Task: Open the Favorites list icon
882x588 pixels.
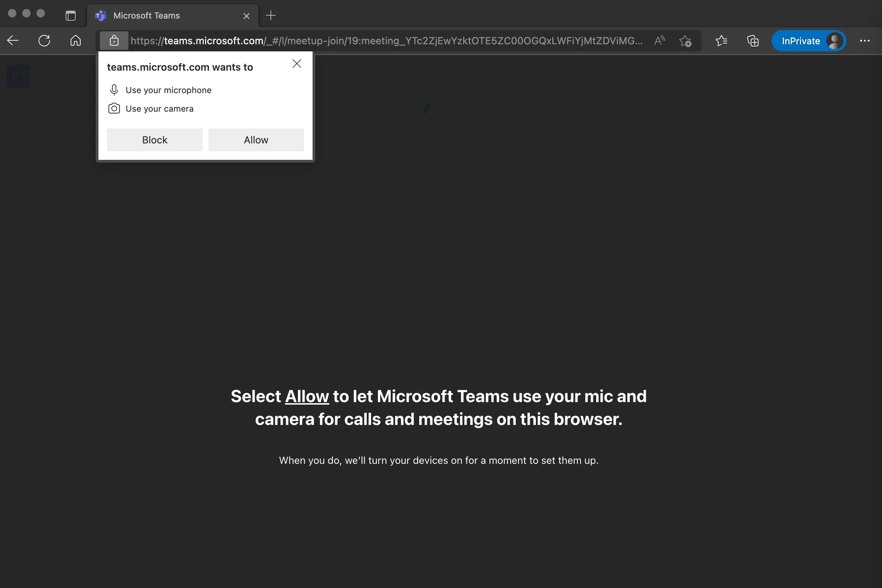Action: (721, 41)
